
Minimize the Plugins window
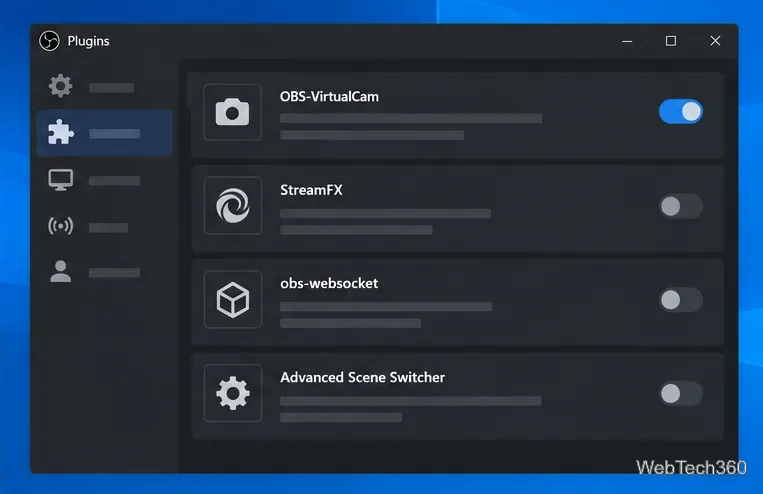click(627, 41)
